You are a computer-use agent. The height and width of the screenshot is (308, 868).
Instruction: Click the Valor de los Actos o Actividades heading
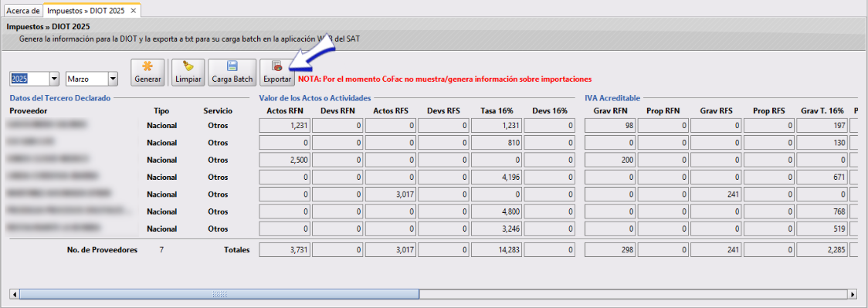(315, 98)
